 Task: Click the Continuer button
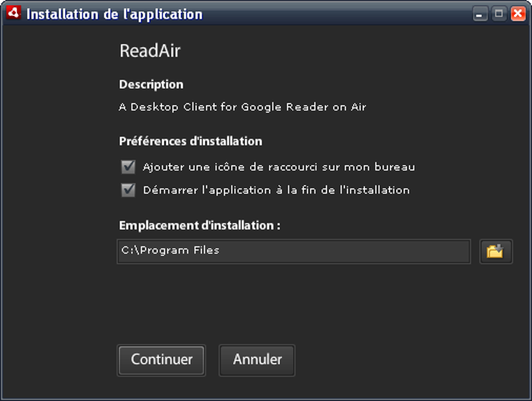(162, 360)
